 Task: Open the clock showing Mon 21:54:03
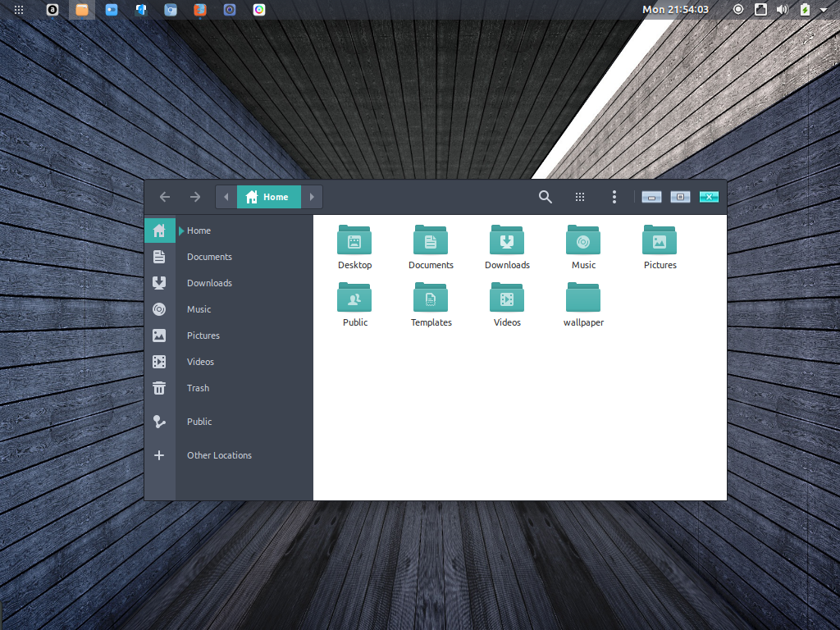pos(676,10)
